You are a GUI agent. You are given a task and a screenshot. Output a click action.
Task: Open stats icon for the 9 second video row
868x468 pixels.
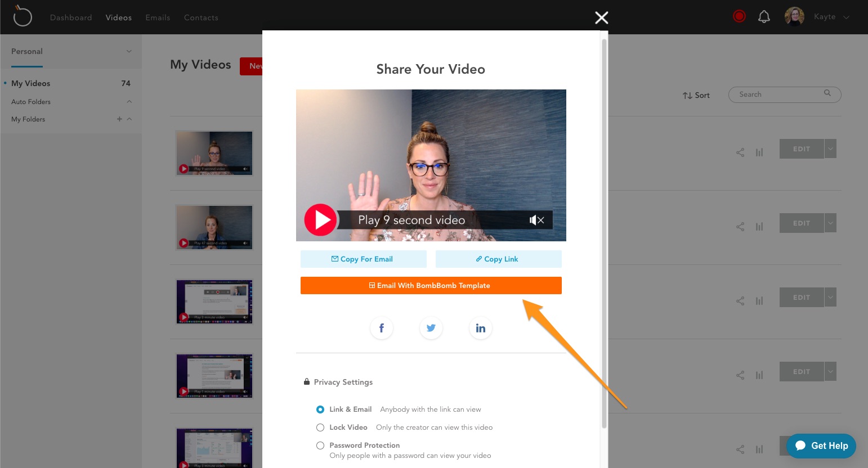point(759,152)
